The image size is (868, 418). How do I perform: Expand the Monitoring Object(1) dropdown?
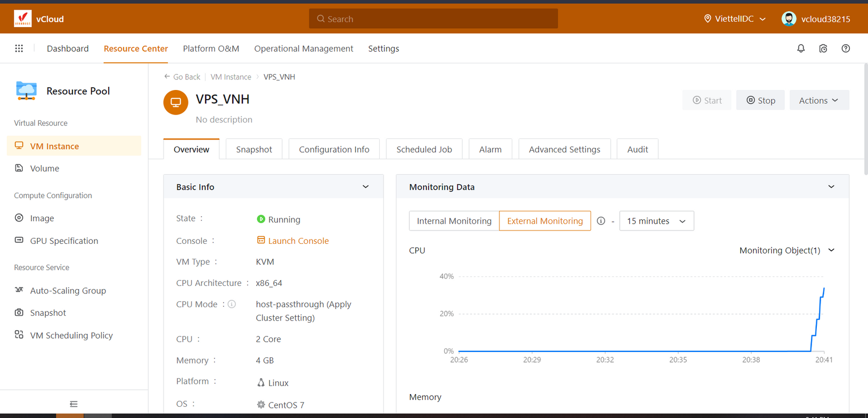pos(787,250)
